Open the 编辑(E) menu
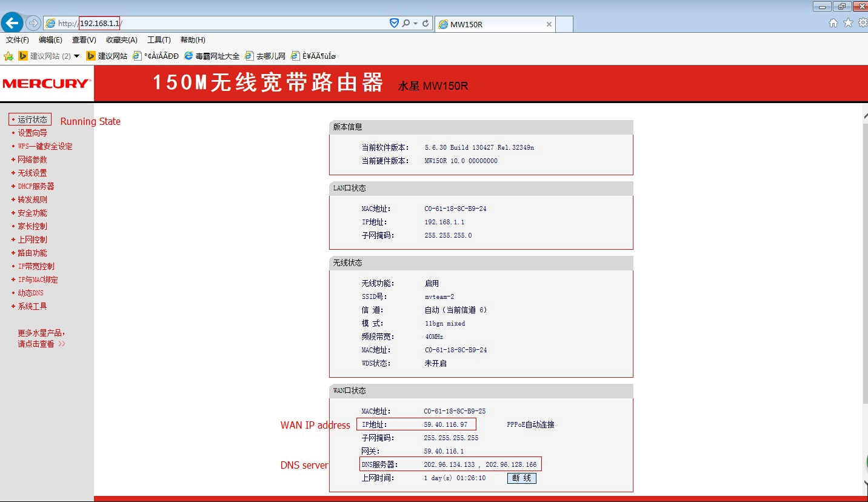Image resolution: width=868 pixels, height=502 pixels. point(50,40)
